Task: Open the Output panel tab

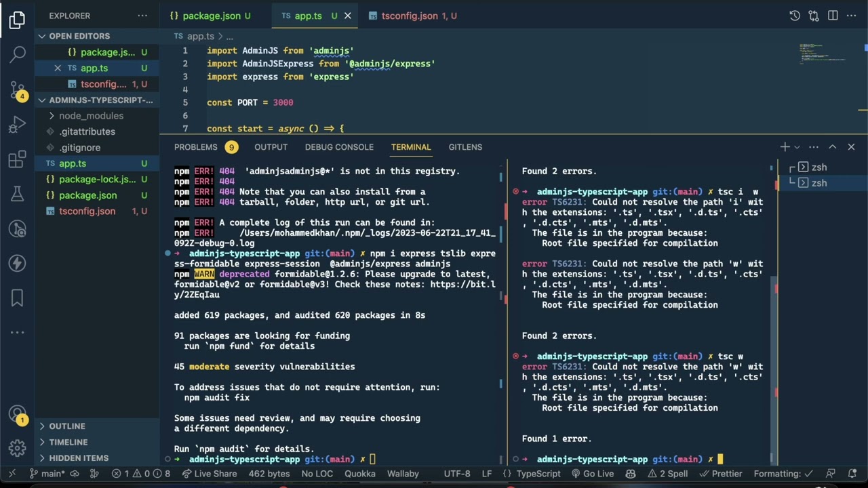Action: pyautogui.click(x=271, y=147)
